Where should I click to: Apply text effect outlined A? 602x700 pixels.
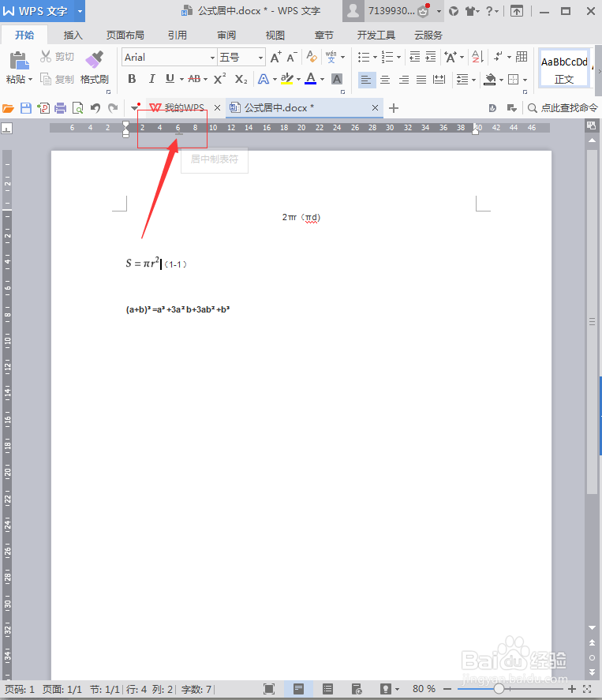tap(264, 80)
